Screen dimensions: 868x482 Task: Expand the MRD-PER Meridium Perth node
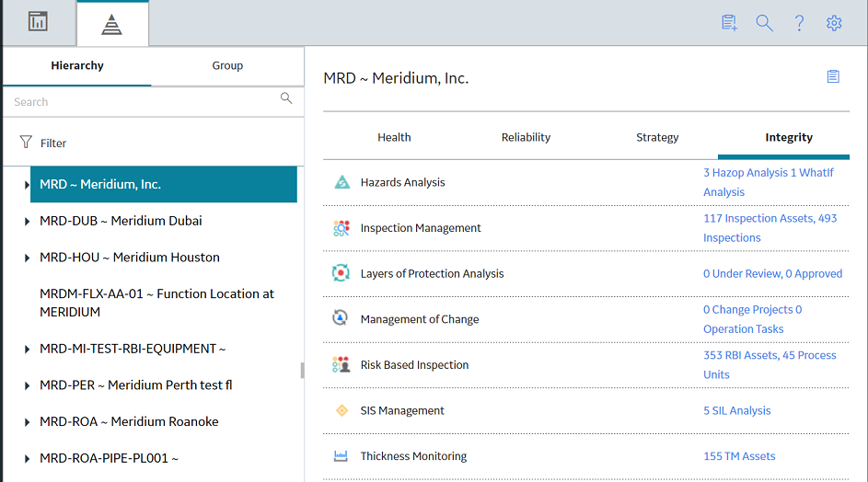[x=27, y=385]
